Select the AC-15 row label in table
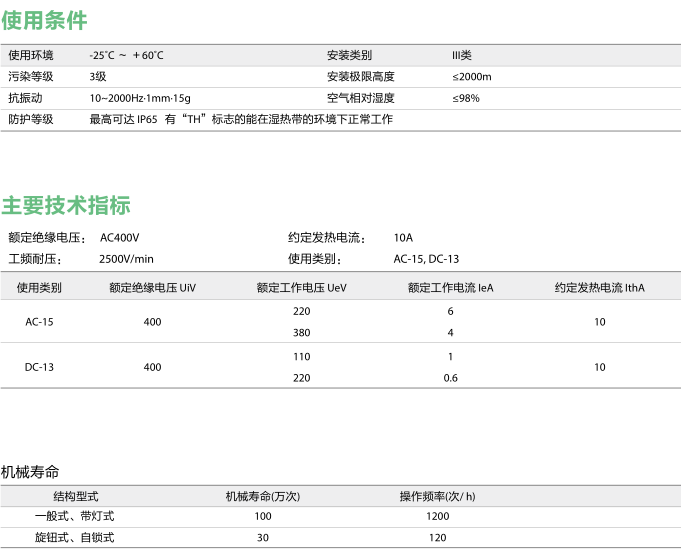The image size is (682, 549). (39, 322)
